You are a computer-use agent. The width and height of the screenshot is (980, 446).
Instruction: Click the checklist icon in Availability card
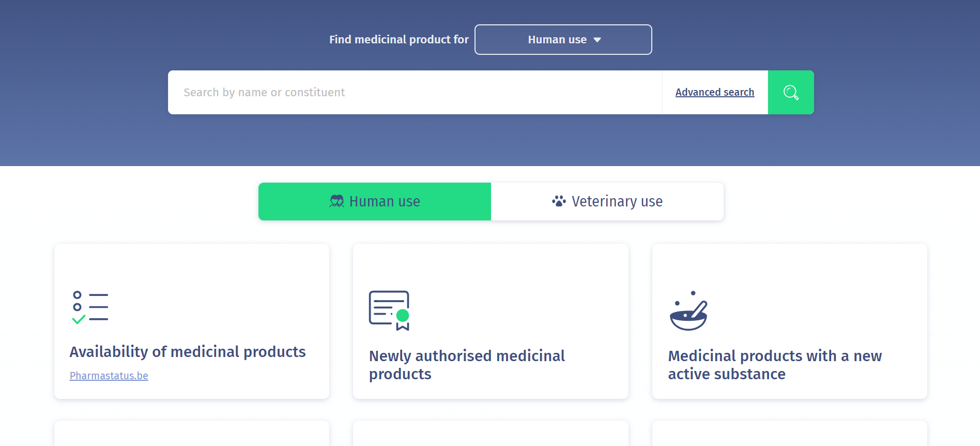(90, 307)
